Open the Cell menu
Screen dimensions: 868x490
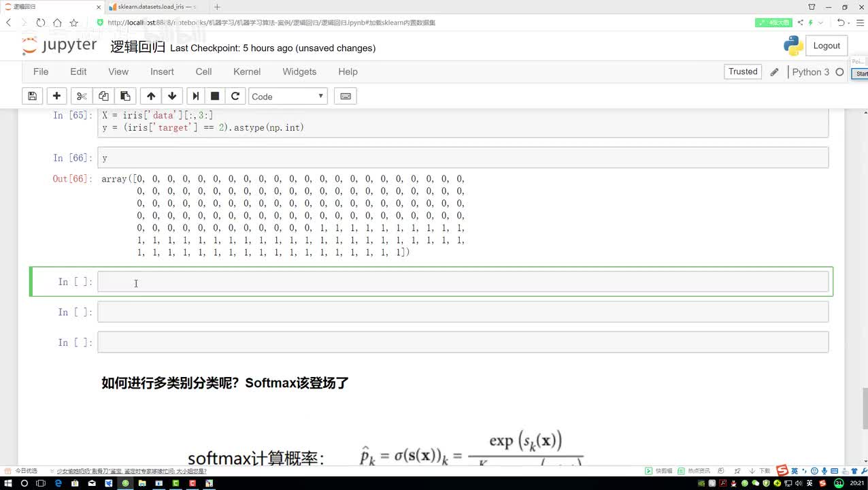point(203,71)
